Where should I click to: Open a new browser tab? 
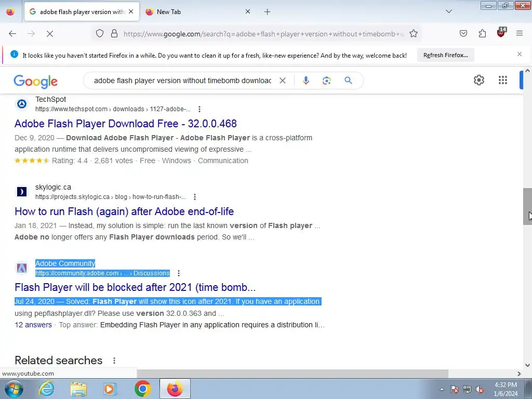(x=268, y=12)
